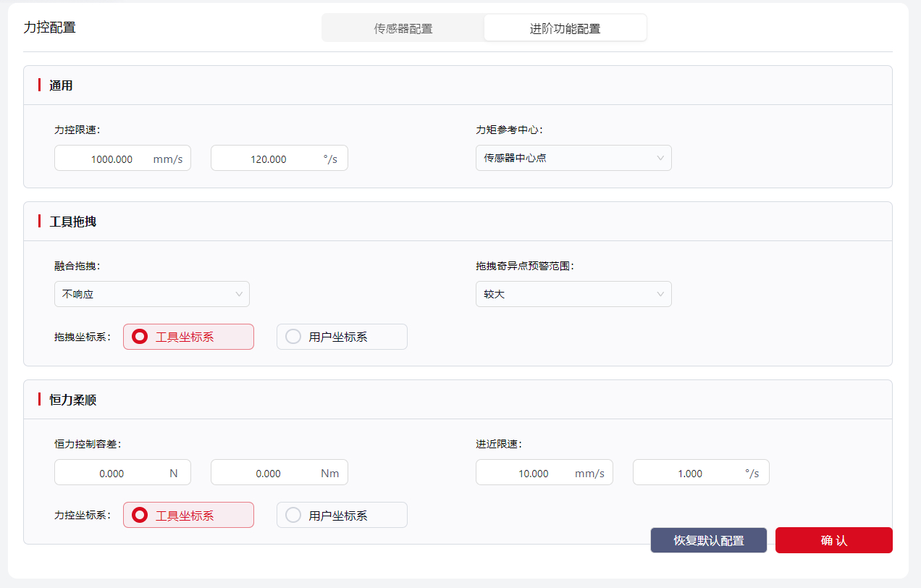Screen dimensions: 921x588
Task: Switch to the 传感器配置 tab
Action: point(403,29)
